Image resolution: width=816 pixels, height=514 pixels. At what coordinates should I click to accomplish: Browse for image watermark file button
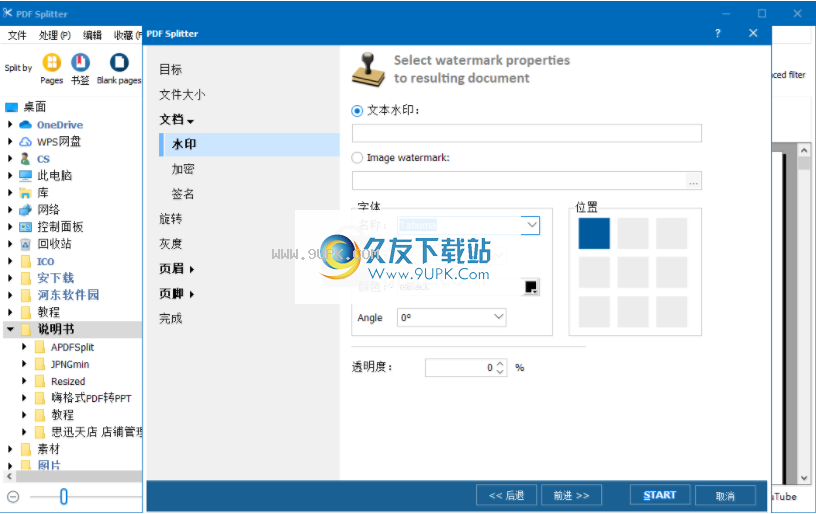694,181
